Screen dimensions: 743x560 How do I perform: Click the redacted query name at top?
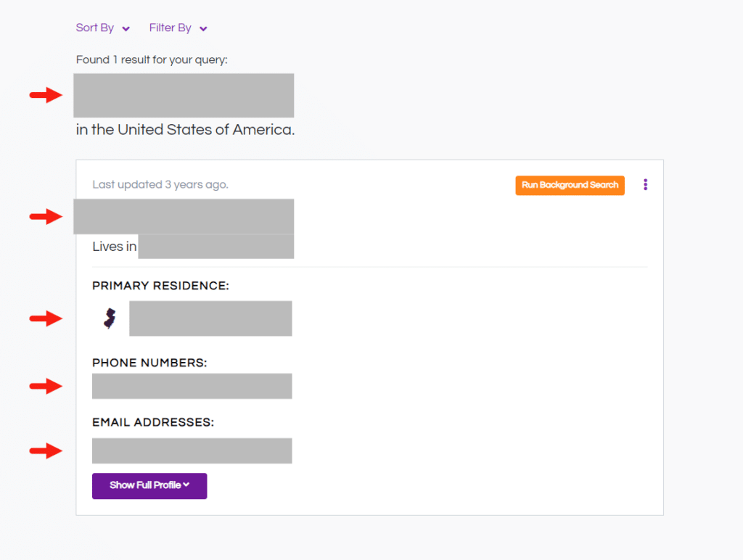184,95
